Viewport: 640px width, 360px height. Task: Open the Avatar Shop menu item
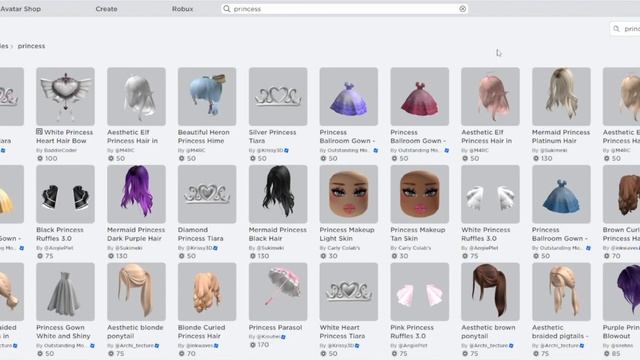click(20, 9)
